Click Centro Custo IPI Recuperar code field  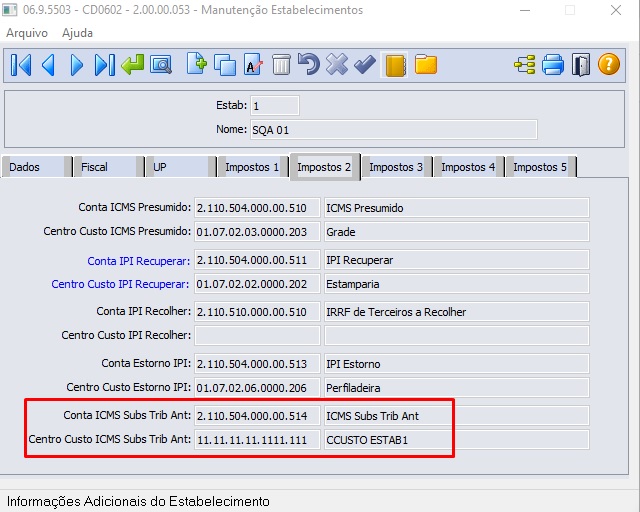coord(257,284)
